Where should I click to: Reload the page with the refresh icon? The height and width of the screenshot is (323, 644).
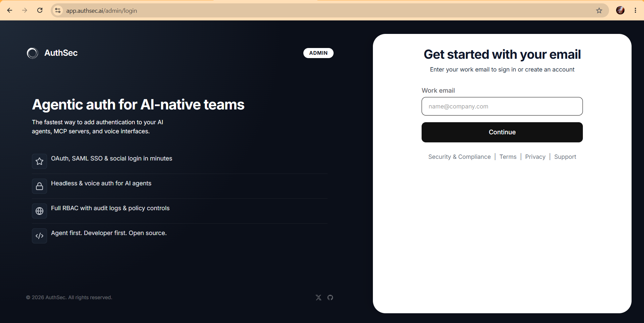point(40,10)
